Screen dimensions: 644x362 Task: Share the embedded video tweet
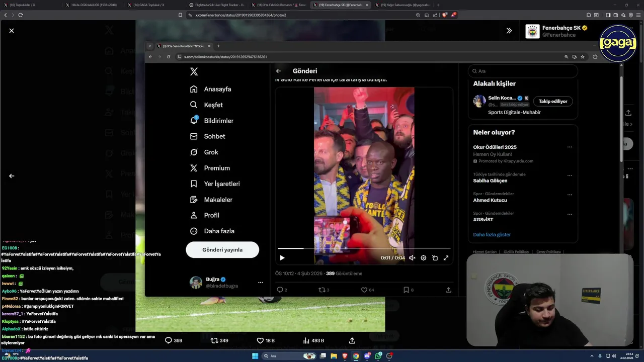[x=448, y=290]
